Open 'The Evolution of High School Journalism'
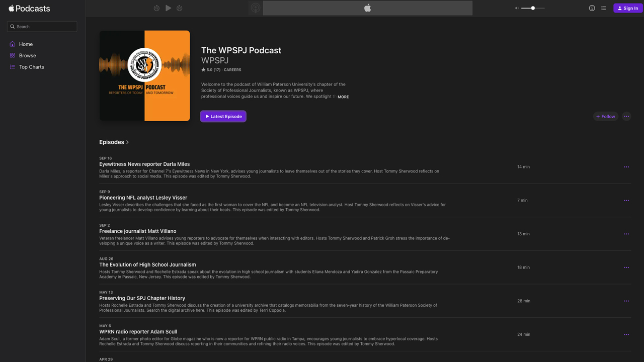 [147, 265]
